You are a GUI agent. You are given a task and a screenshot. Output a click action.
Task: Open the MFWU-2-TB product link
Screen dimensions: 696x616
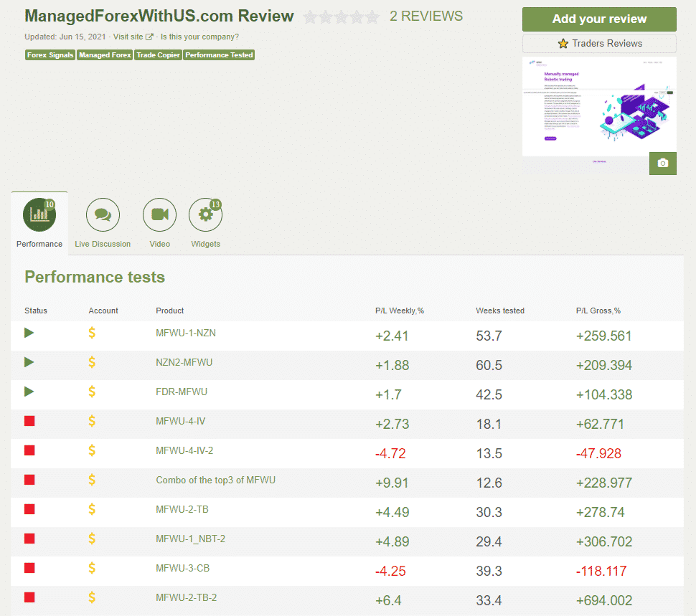pos(182,509)
